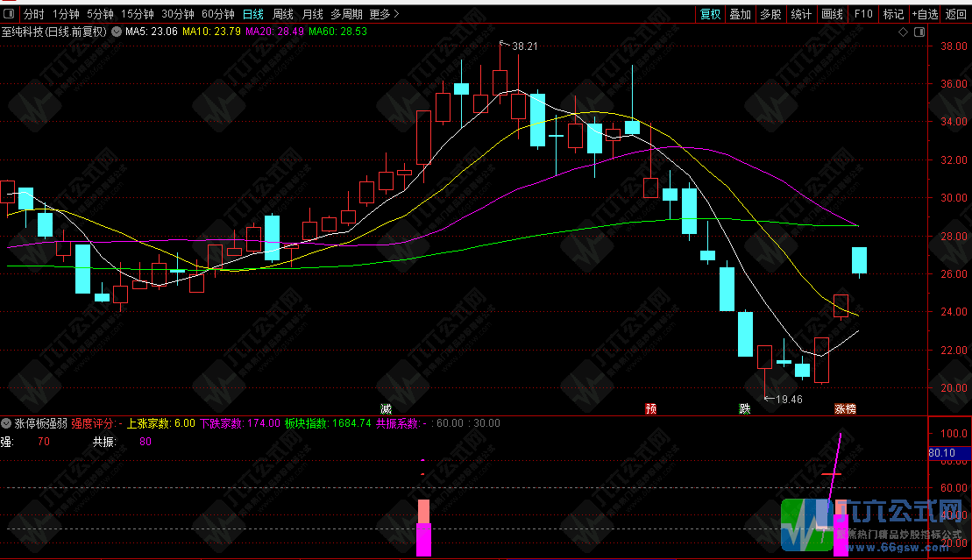Open the 多周期 multi-period view

point(346,14)
